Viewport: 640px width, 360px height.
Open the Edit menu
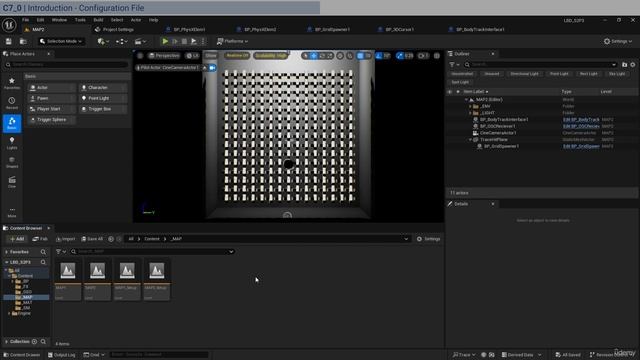pos(40,20)
